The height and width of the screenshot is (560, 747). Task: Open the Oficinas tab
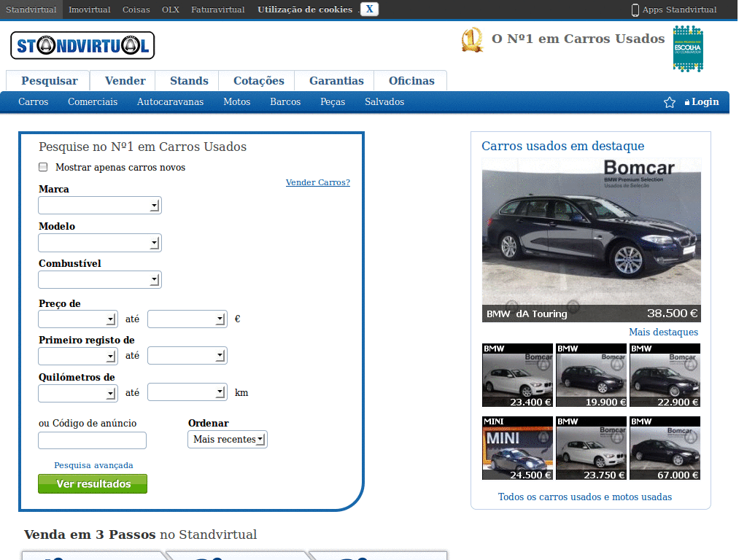click(411, 81)
